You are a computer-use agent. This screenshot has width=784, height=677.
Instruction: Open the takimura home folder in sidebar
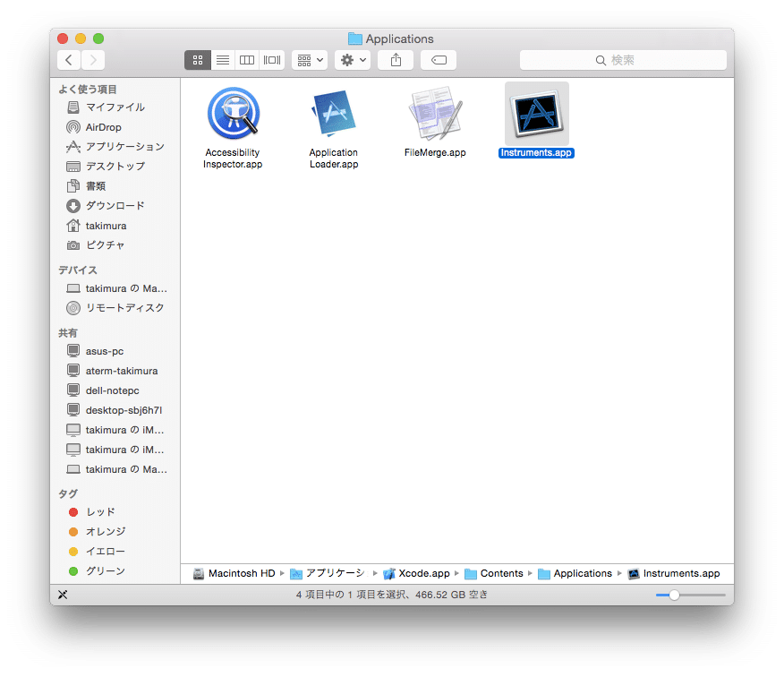pos(115,226)
